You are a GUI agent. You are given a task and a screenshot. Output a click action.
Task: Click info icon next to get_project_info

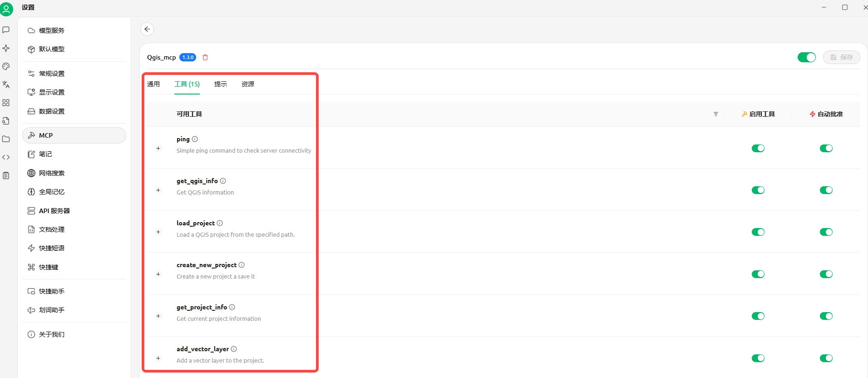[232, 307]
